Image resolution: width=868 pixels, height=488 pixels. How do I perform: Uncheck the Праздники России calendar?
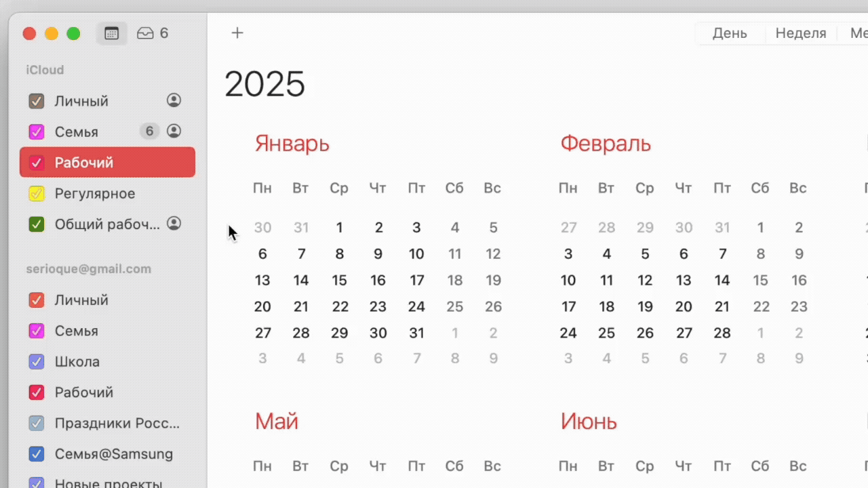(x=37, y=424)
